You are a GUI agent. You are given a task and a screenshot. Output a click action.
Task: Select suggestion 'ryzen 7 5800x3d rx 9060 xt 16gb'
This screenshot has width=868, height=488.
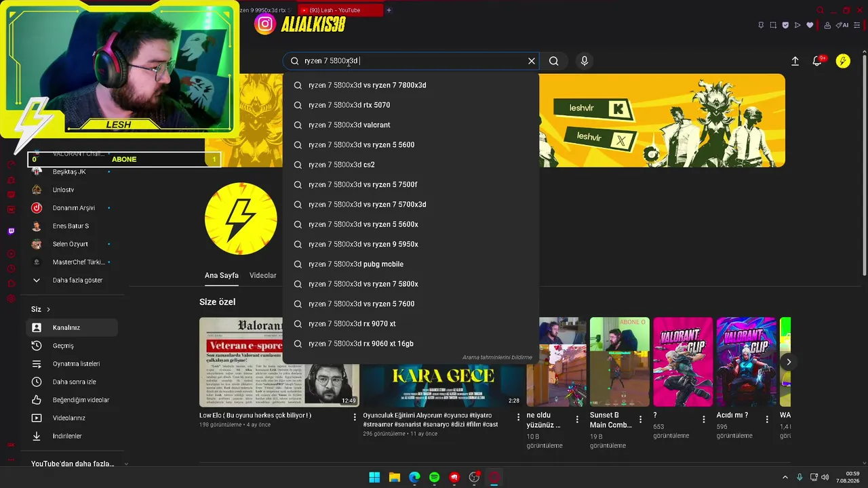[x=411, y=344]
